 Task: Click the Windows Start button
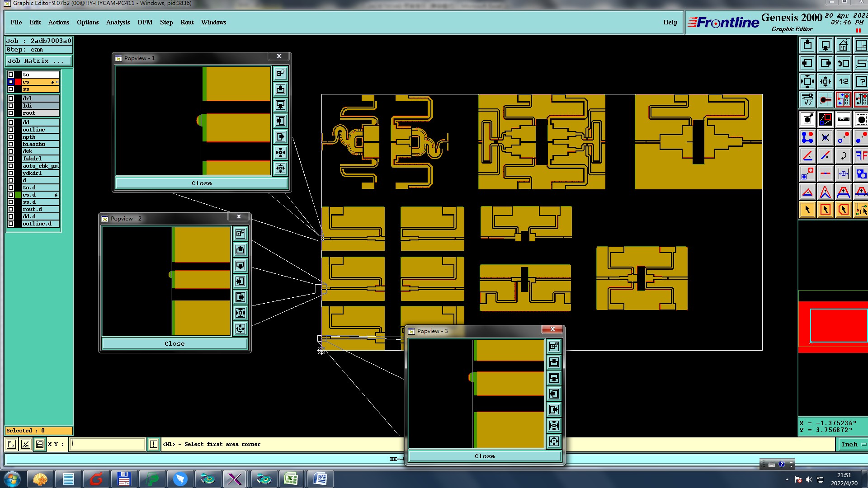(x=12, y=479)
